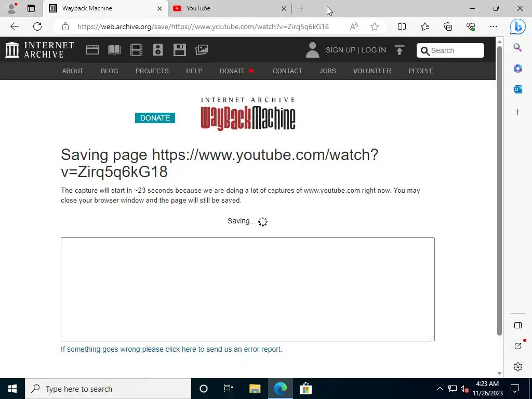Open the Bing Copilot sidebar button
Screen dimensions: 532x399
point(518,26)
